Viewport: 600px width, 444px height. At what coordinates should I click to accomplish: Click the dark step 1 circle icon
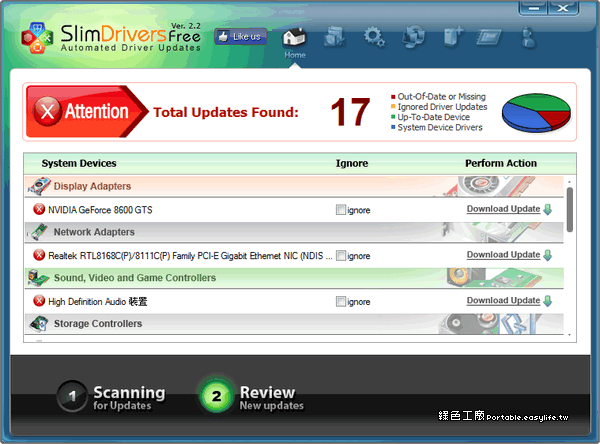72,396
